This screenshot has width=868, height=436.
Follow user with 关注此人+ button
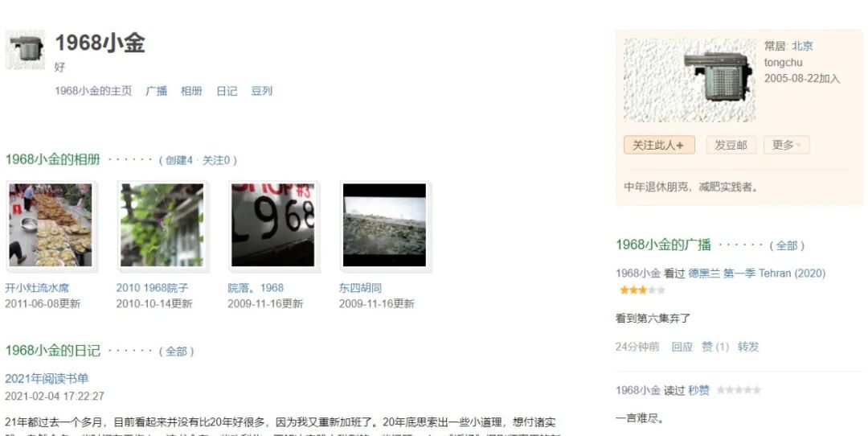(659, 145)
